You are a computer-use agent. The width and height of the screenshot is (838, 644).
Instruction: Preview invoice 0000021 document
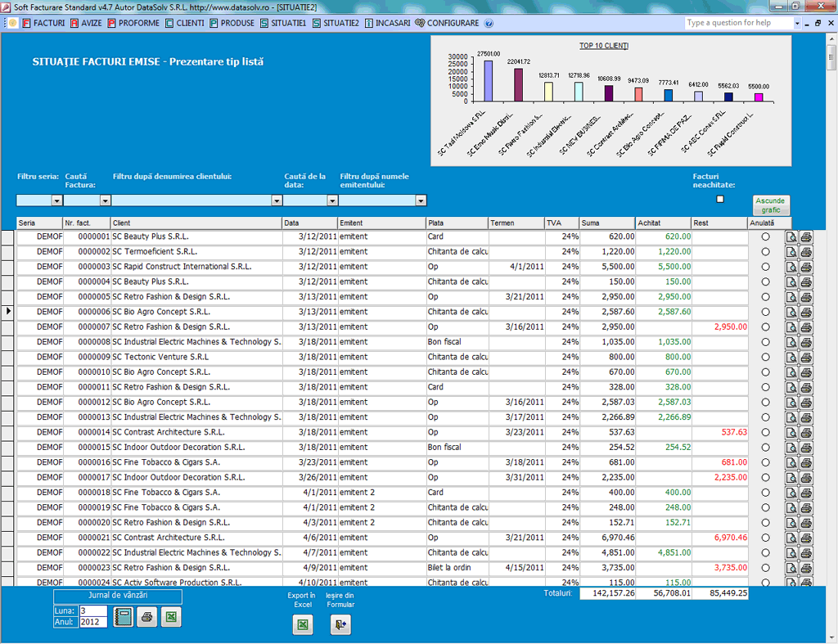[x=791, y=538]
